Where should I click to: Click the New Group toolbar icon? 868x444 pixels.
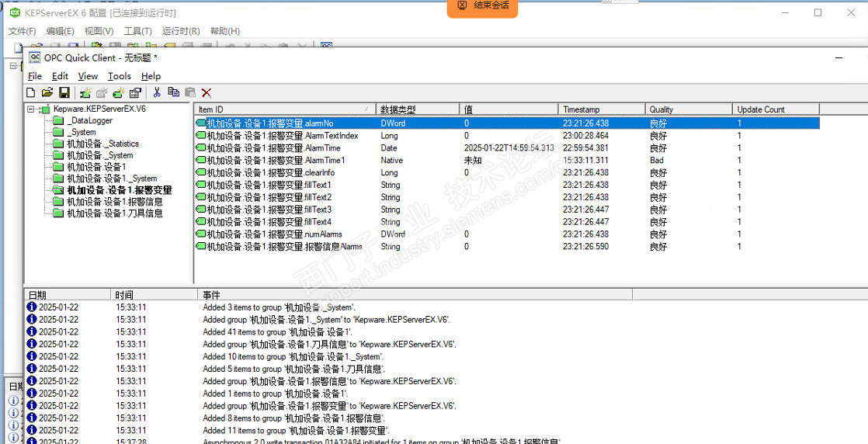point(102,92)
